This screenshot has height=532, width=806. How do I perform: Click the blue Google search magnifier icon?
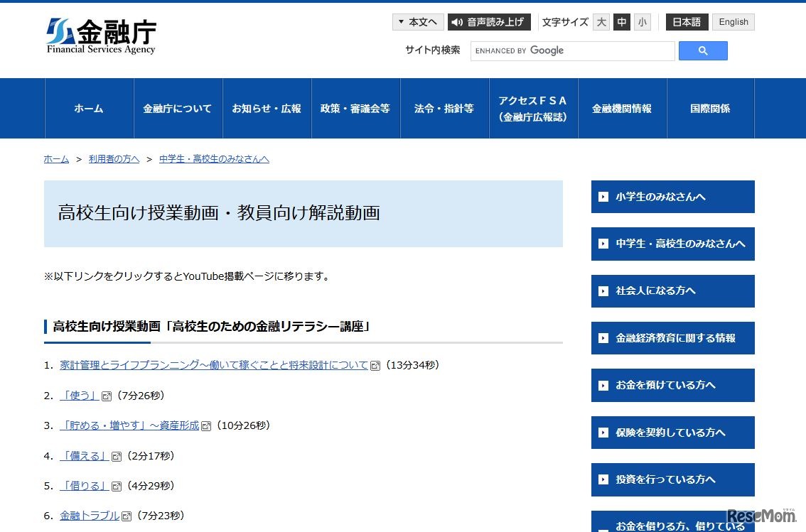[x=702, y=50]
